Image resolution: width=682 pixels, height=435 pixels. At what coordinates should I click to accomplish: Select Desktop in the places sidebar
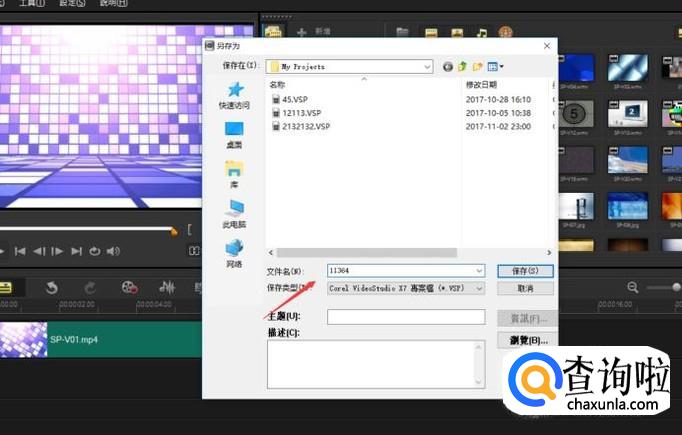tap(234, 133)
